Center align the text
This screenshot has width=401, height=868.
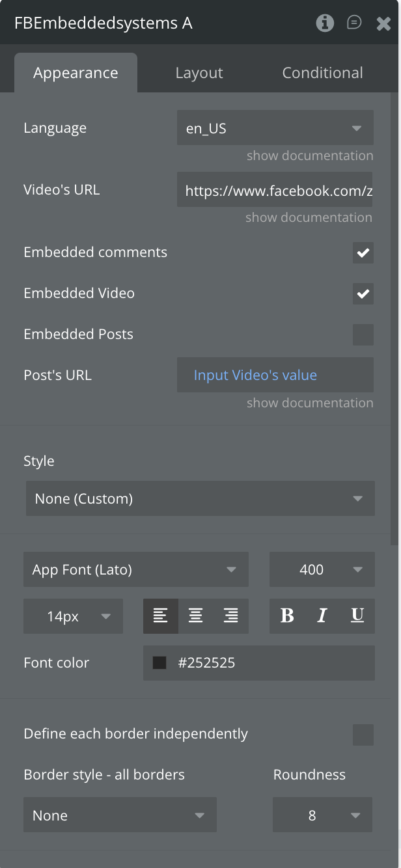coord(196,616)
